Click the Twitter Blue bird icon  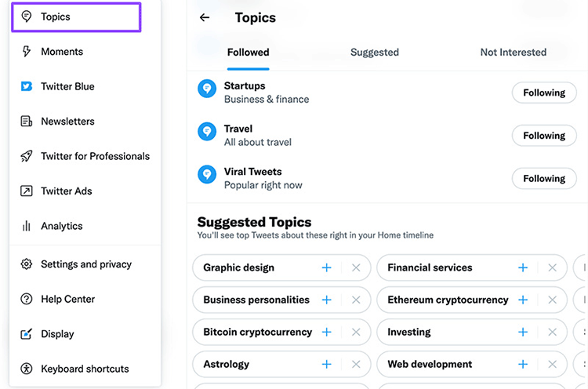pyautogui.click(x=27, y=86)
